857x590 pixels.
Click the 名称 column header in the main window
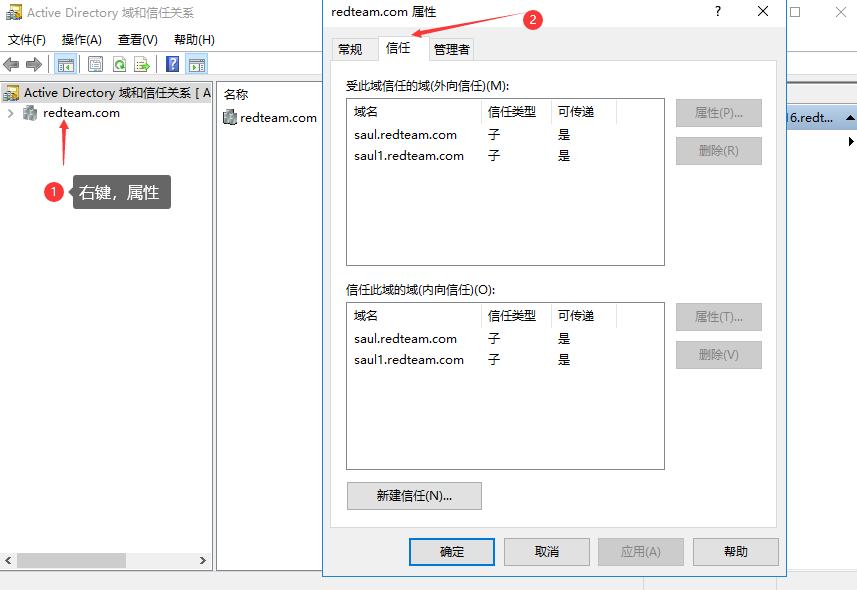(236, 95)
